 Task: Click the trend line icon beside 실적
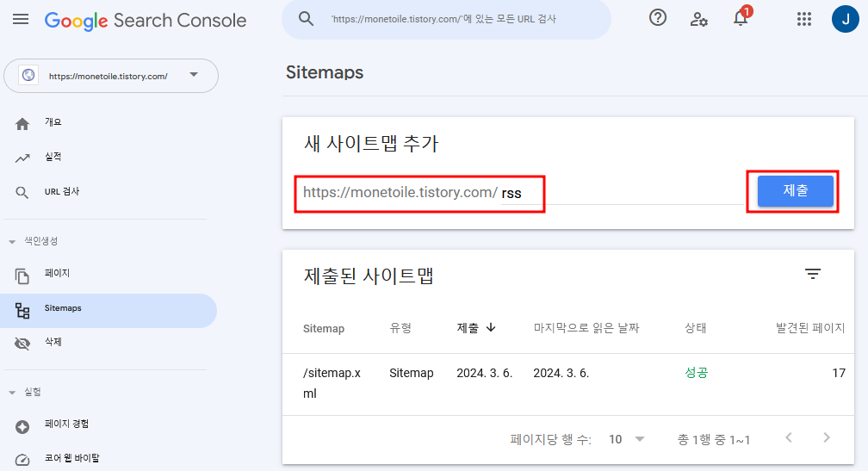click(22, 158)
